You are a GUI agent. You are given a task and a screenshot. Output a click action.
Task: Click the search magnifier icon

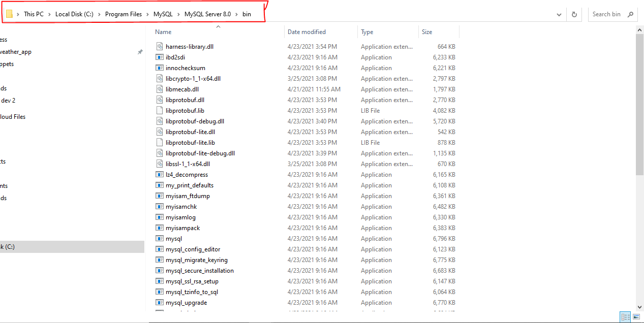[x=630, y=14]
